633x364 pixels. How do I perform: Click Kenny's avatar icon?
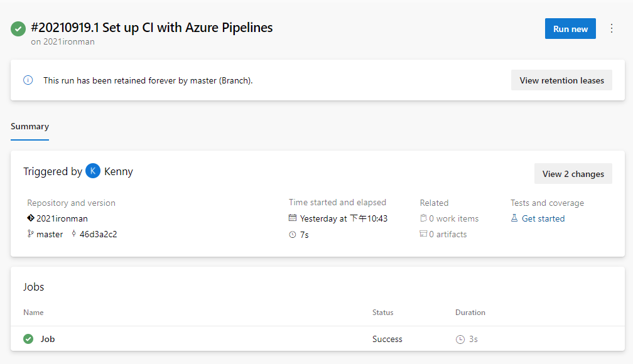pos(93,171)
